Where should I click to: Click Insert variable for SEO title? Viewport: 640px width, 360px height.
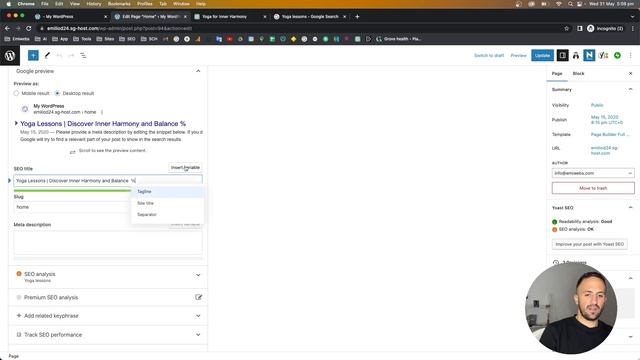pos(185,167)
